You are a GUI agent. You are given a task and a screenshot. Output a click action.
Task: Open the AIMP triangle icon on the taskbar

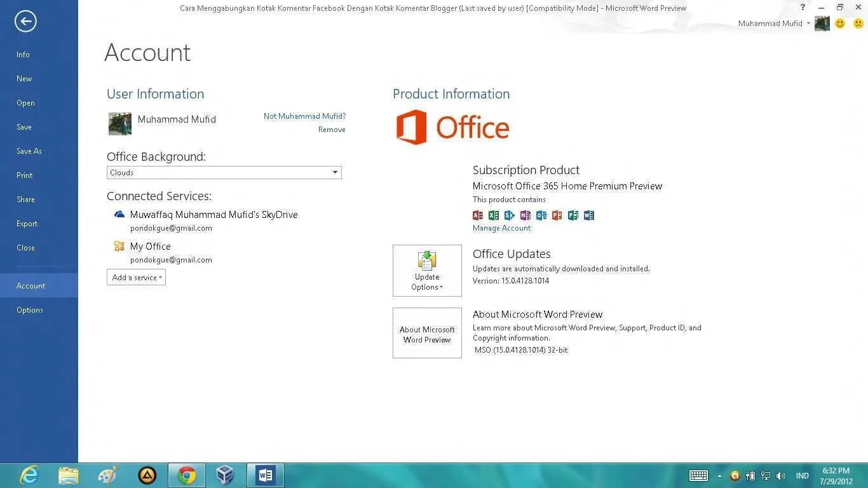tap(147, 475)
